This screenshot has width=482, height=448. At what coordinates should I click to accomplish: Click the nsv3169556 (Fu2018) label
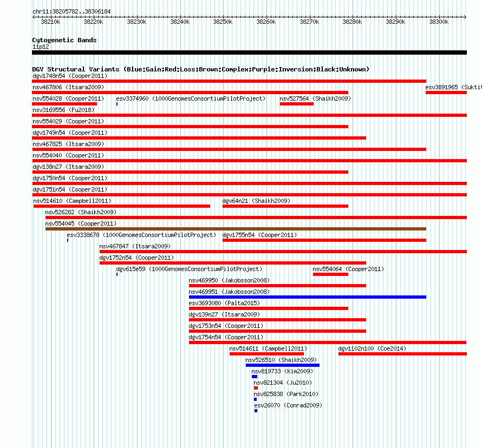click(63, 110)
